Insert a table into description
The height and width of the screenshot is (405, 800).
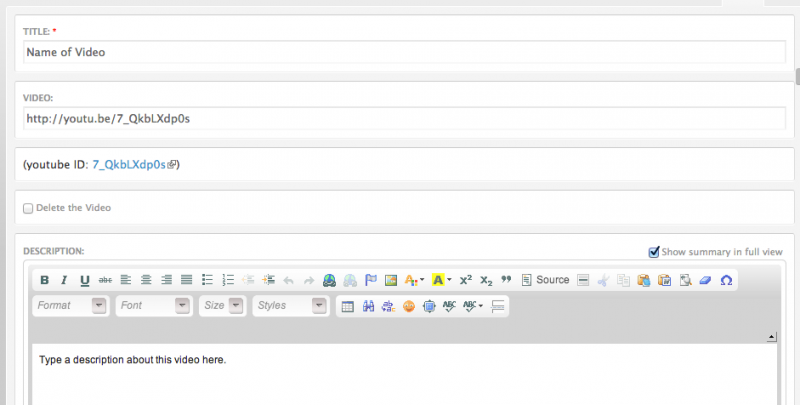[348, 306]
